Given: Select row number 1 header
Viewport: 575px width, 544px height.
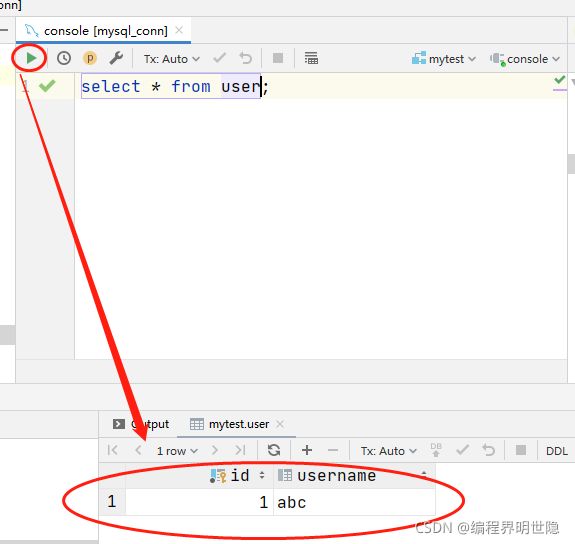Looking at the screenshot, I should (x=112, y=502).
